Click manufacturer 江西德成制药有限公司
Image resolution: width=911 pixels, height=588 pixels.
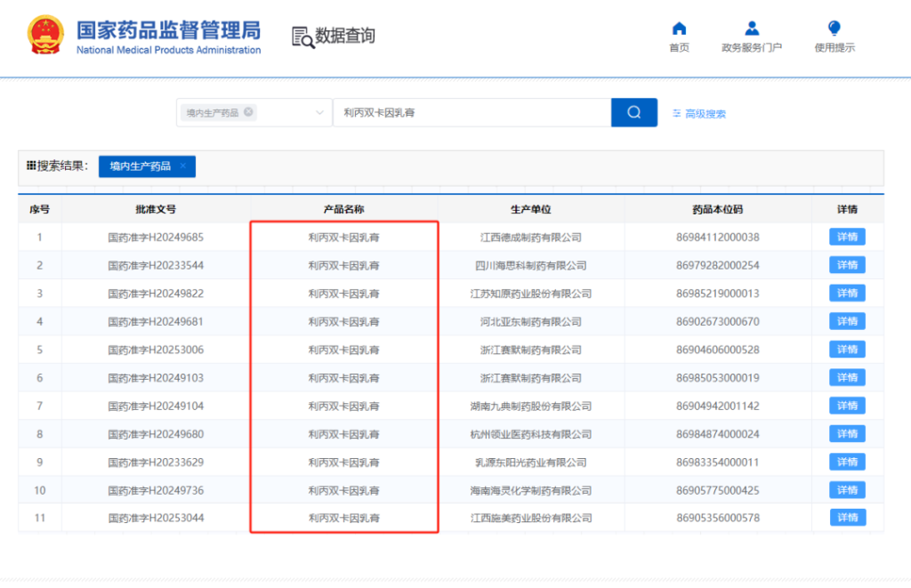point(531,237)
